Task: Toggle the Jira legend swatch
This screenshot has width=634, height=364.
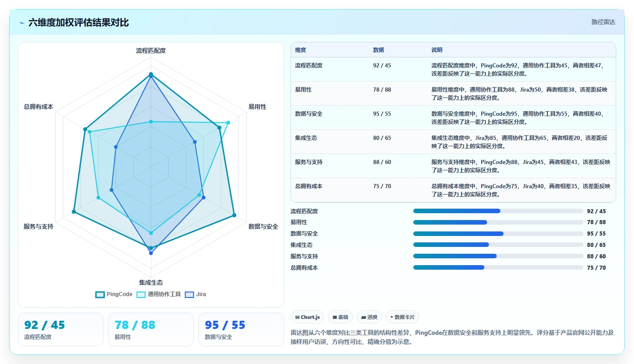Action: [189, 294]
